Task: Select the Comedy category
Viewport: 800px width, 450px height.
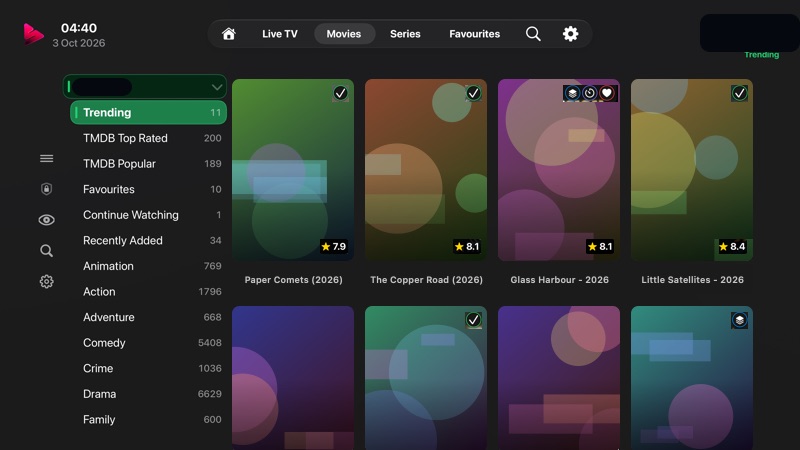Action: [x=148, y=343]
